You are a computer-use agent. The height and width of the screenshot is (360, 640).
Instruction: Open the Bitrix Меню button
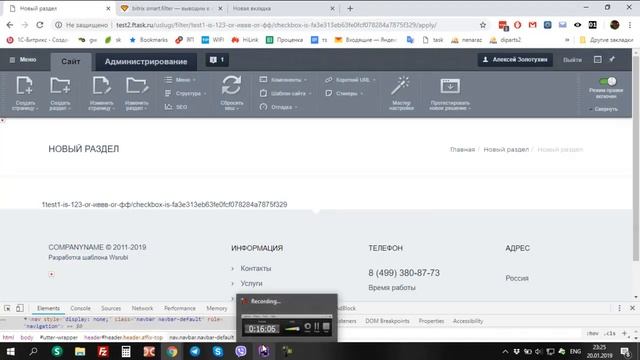[23, 60]
